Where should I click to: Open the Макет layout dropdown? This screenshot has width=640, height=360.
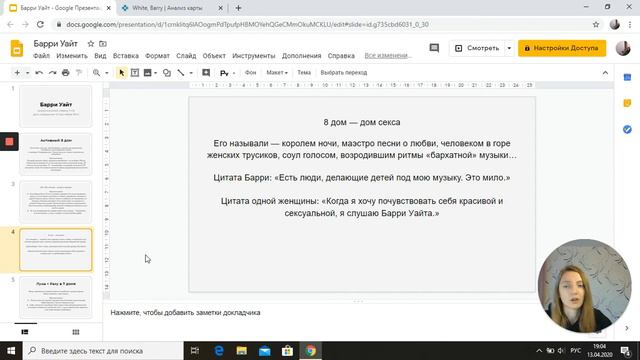click(x=277, y=72)
